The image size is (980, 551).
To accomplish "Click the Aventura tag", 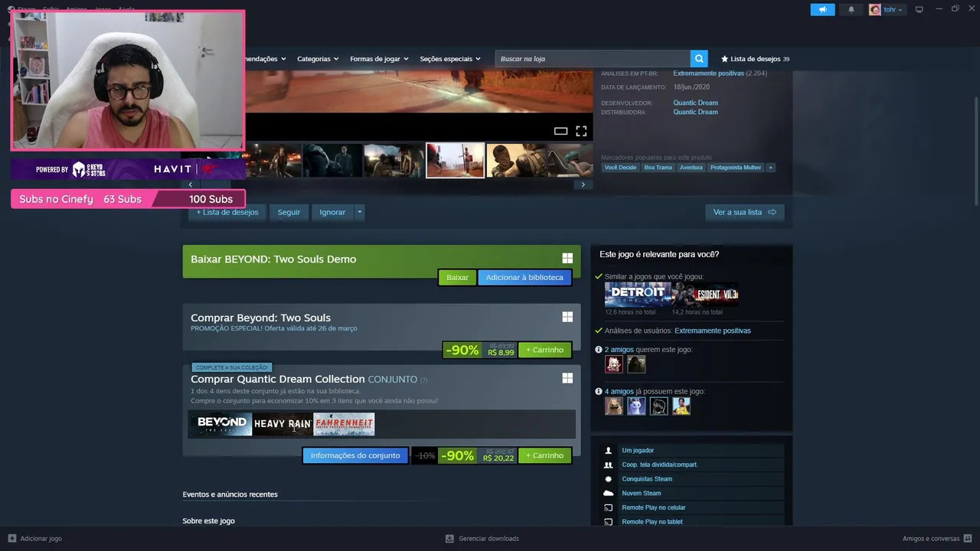I will tap(691, 167).
